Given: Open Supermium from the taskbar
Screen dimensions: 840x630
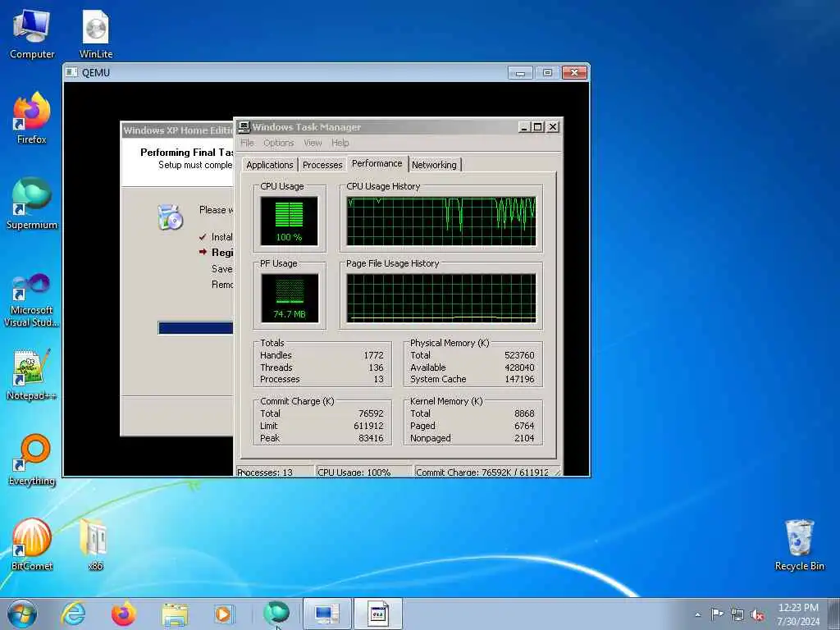Looking at the screenshot, I should 276,613.
